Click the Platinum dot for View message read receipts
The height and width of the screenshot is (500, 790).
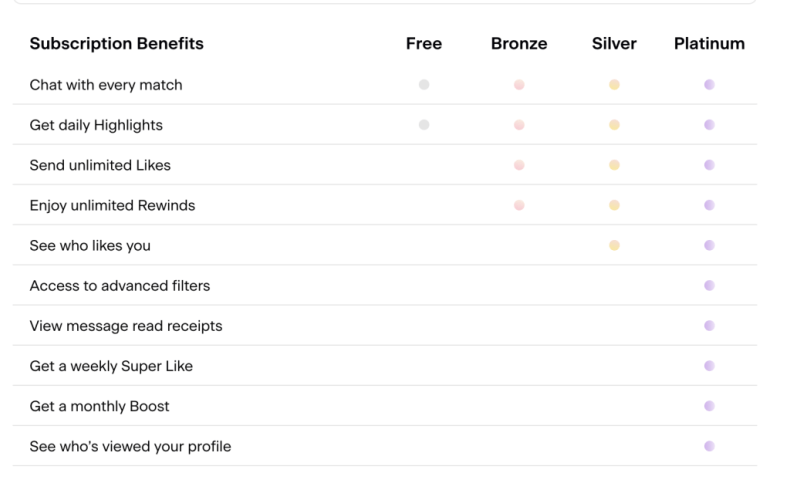click(709, 326)
